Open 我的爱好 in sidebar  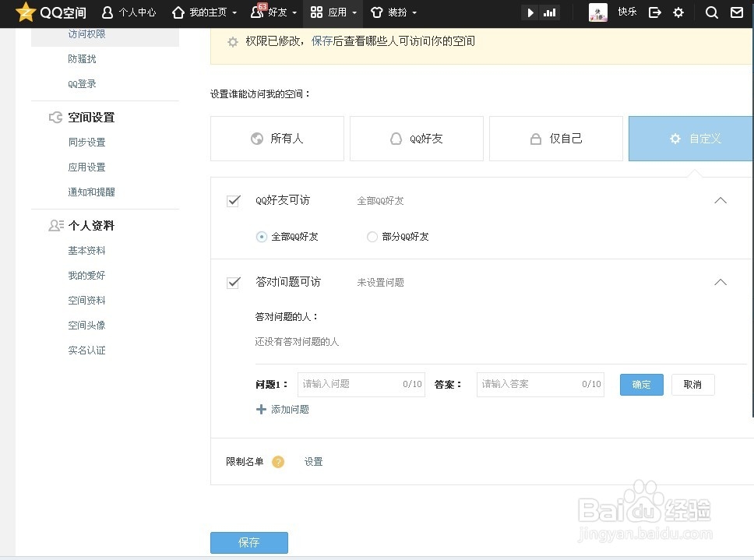86,276
